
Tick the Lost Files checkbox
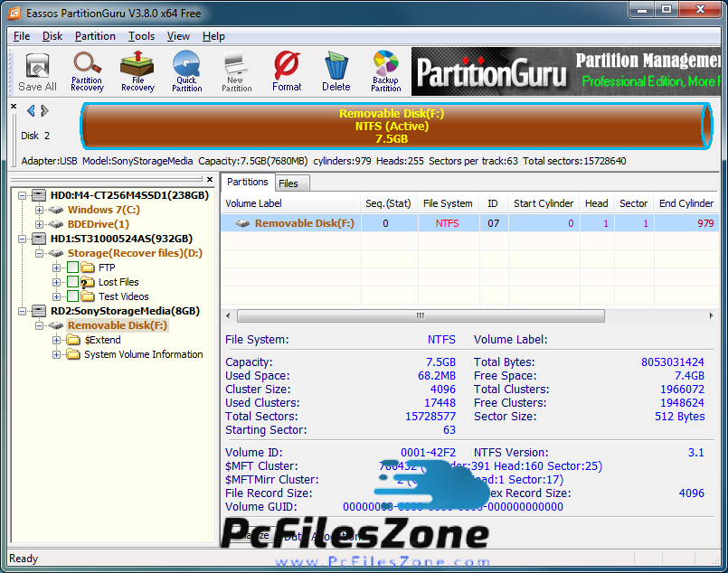pos(73,282)
